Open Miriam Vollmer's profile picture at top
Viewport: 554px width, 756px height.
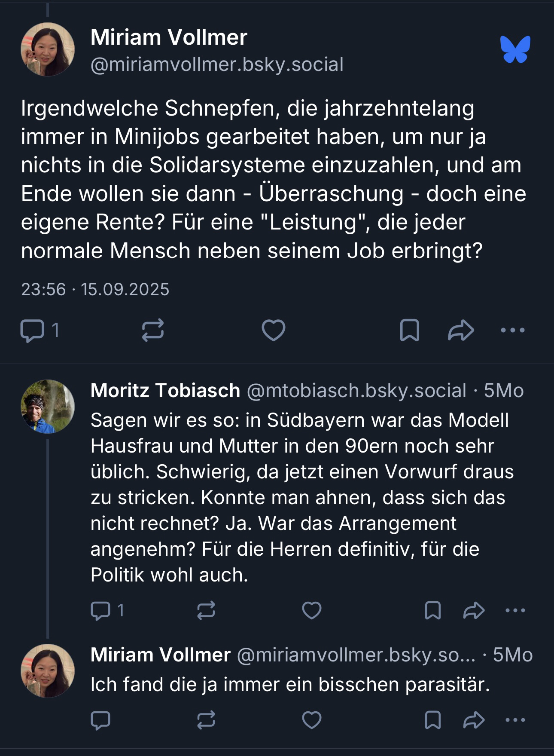pyautogui.click(x=48, y=49)
